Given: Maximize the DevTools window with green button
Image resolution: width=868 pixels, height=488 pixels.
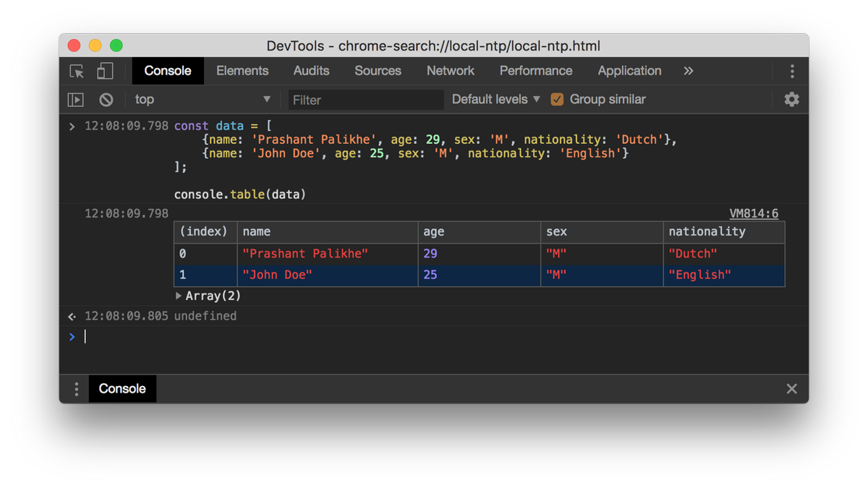Looking at the screenshot, I should coord(116,46).
